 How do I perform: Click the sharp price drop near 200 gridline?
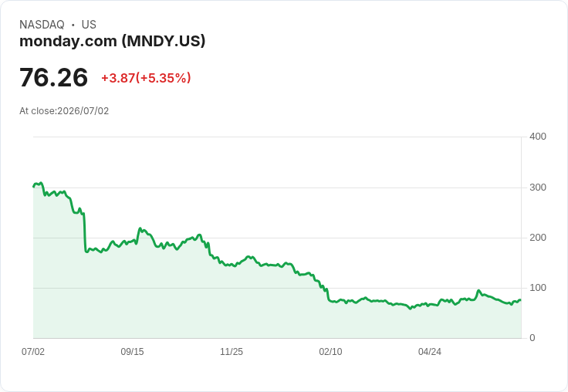[85, 231]
